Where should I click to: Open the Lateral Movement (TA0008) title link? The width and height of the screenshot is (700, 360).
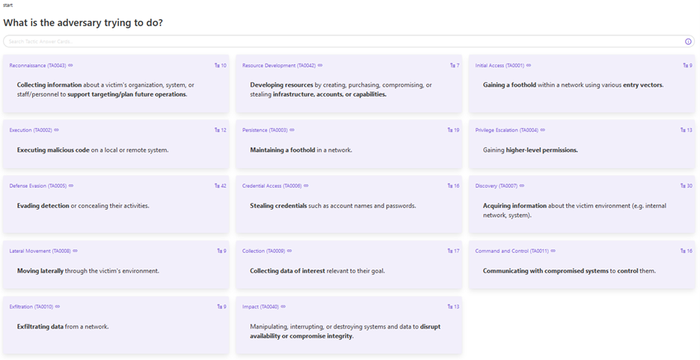click(x=40, y=251)
